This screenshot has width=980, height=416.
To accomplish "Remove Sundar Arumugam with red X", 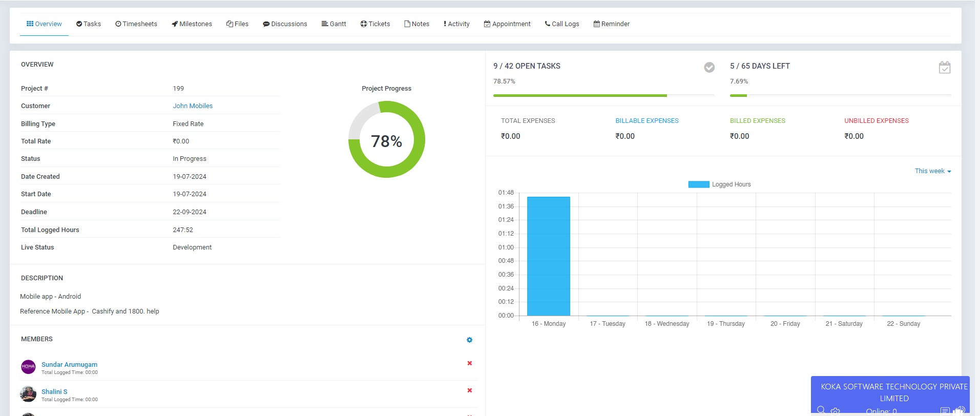I will pyautogui.click(x=469, y=363).
